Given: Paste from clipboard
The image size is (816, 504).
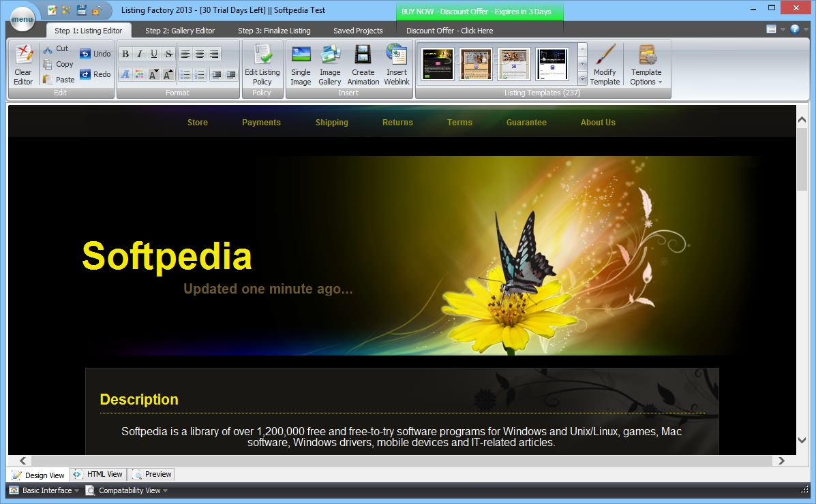Looking at the screenshot, I should pyautogui.click(x=59, y=80).
